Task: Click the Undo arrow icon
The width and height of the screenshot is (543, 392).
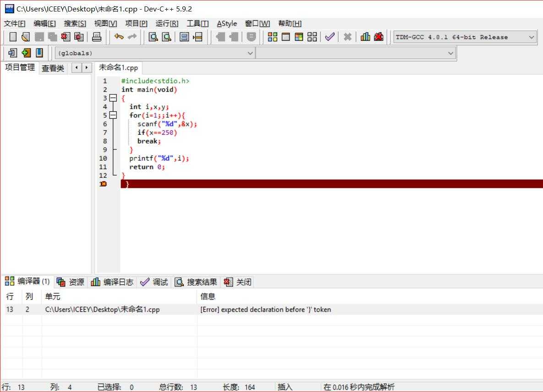Action: point(119,36)
